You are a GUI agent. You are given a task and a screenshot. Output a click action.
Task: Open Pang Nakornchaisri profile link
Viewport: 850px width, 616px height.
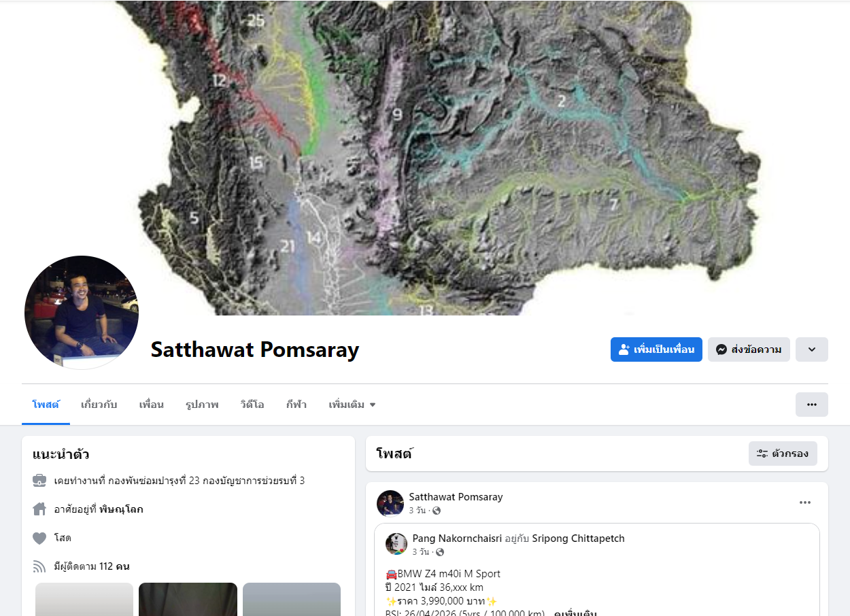457,538
